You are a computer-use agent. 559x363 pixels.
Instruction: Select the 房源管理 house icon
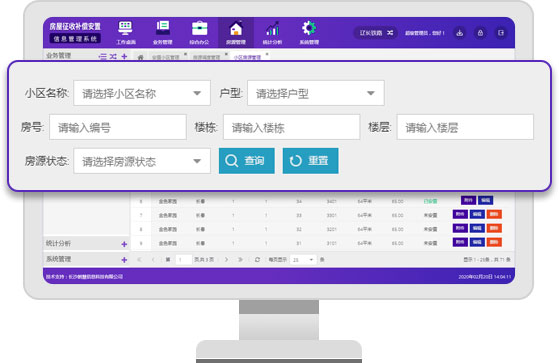point(236,29)
